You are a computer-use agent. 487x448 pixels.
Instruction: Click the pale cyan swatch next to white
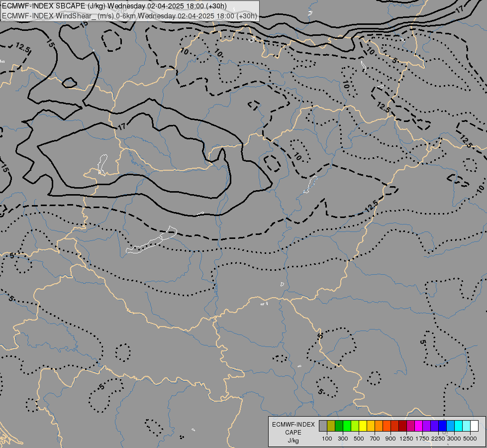(466, 426)
